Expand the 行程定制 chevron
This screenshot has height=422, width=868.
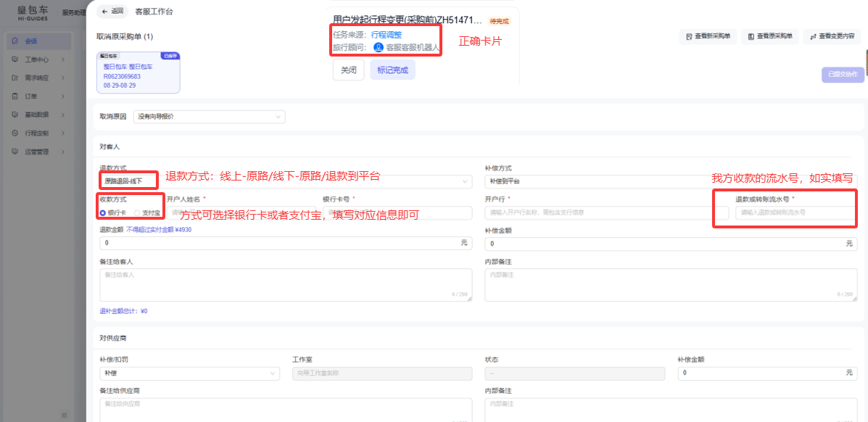[64, 133]
